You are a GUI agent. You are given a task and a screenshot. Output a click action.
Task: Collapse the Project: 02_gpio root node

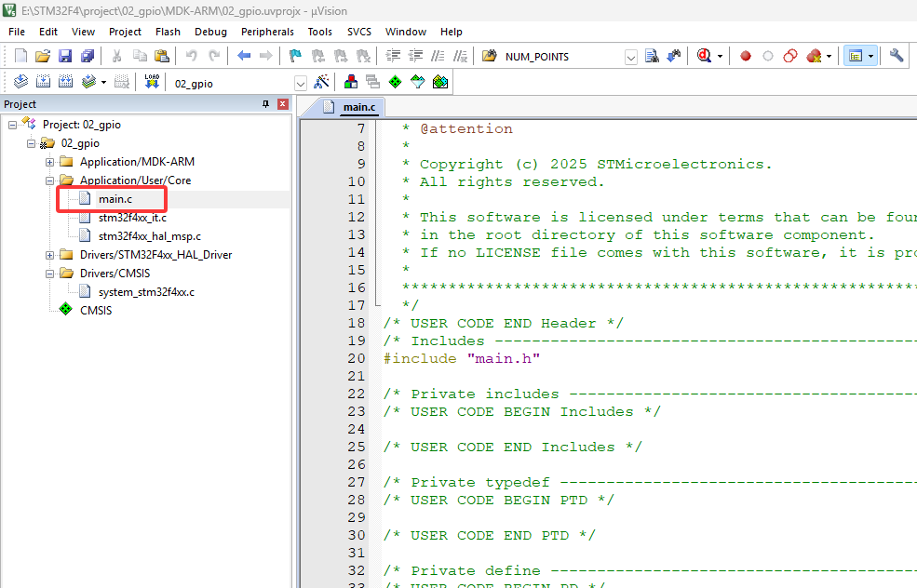(12, 125)
